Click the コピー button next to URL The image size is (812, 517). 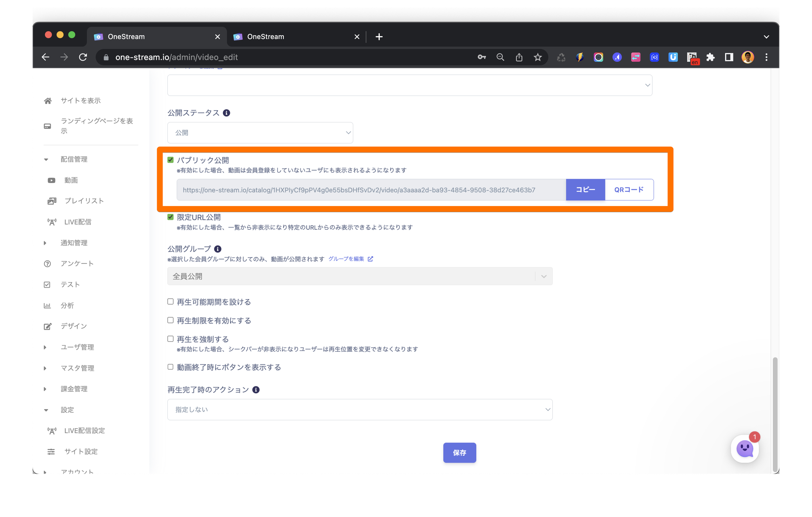tap(585, 190)
